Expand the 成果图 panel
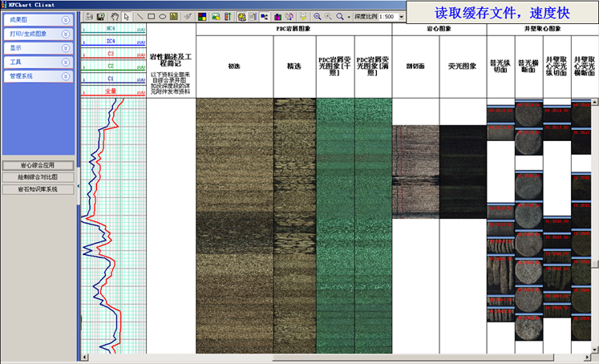Image resolution: width=599 pixels, height=364 pixels. coord(64,19)
